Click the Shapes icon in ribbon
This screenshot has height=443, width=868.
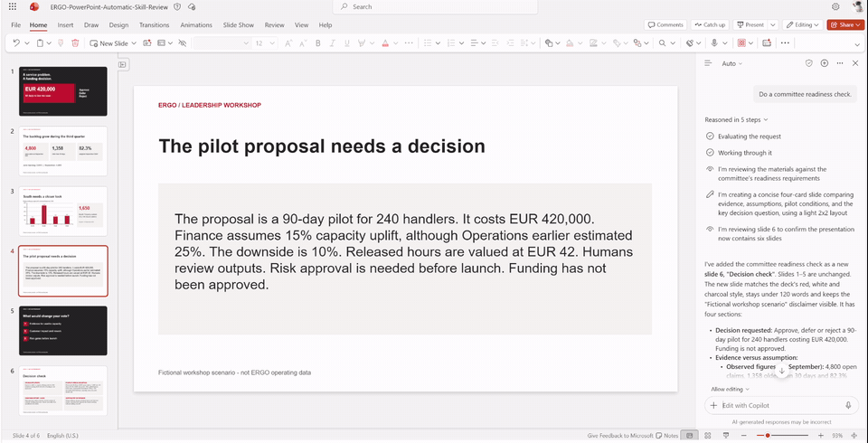[549, 42]
